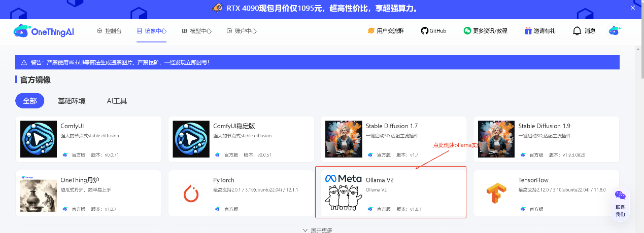The height and width of the screenshot is (233, 644).
Task: Click the notification bell icon
Action: [x=577, y=31]
